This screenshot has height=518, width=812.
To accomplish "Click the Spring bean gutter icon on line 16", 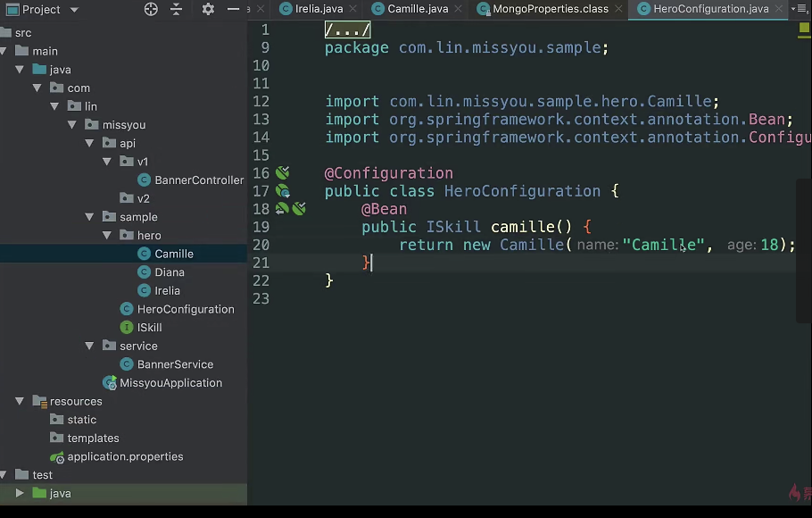I will (x=282, y=172).
